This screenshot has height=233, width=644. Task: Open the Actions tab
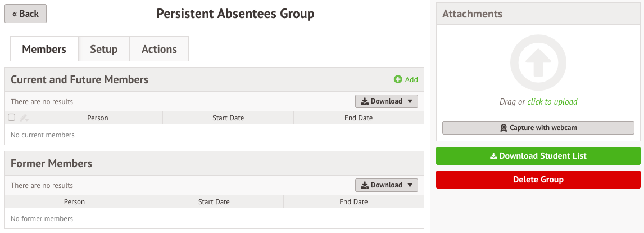[159, 49]
